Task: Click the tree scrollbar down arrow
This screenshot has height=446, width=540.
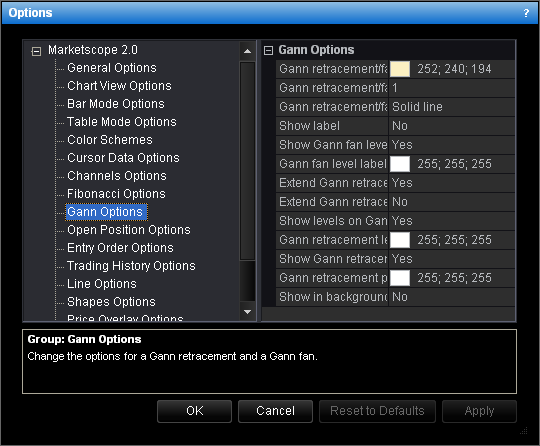Action: point(247,312)
